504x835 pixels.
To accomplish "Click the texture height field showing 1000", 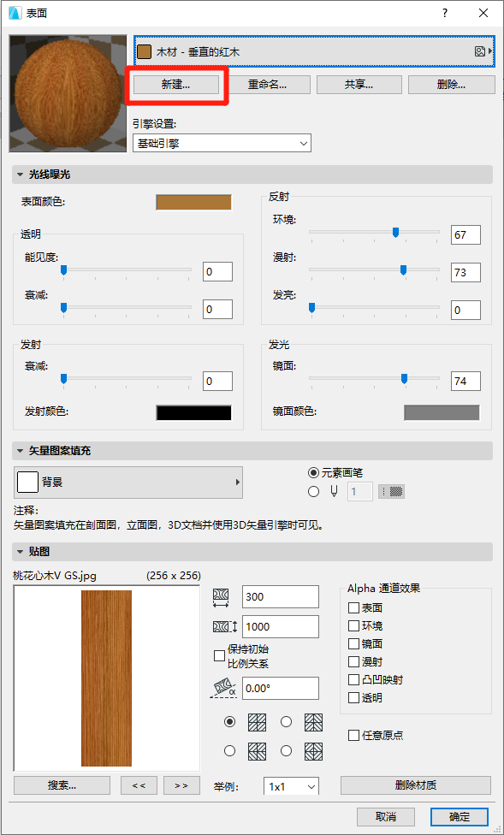I will coord(281,627).
